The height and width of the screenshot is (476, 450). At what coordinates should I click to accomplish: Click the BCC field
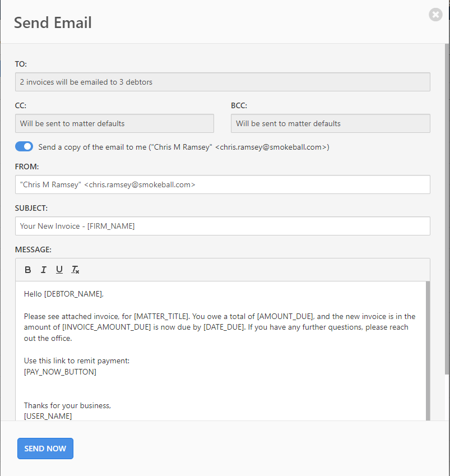pos(330,123)
